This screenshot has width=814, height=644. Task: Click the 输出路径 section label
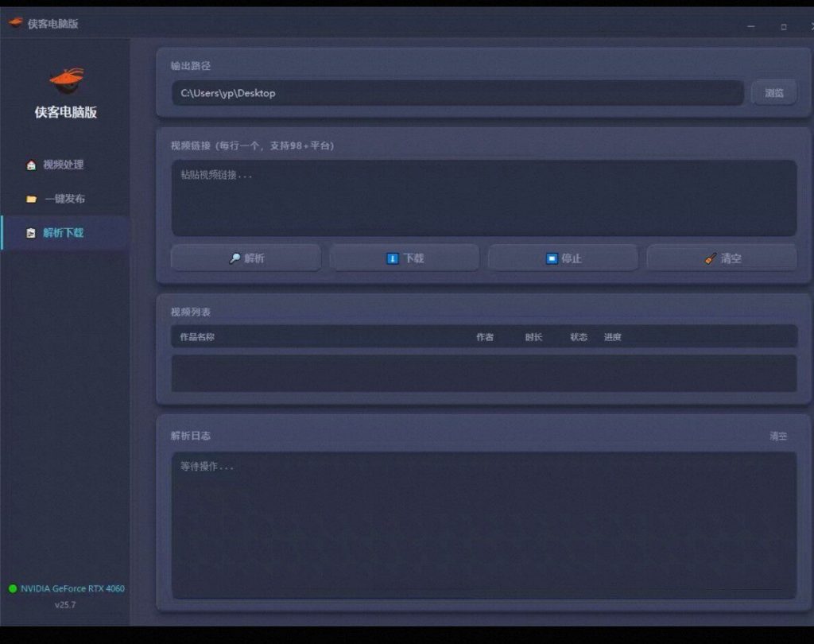point(191,66)
